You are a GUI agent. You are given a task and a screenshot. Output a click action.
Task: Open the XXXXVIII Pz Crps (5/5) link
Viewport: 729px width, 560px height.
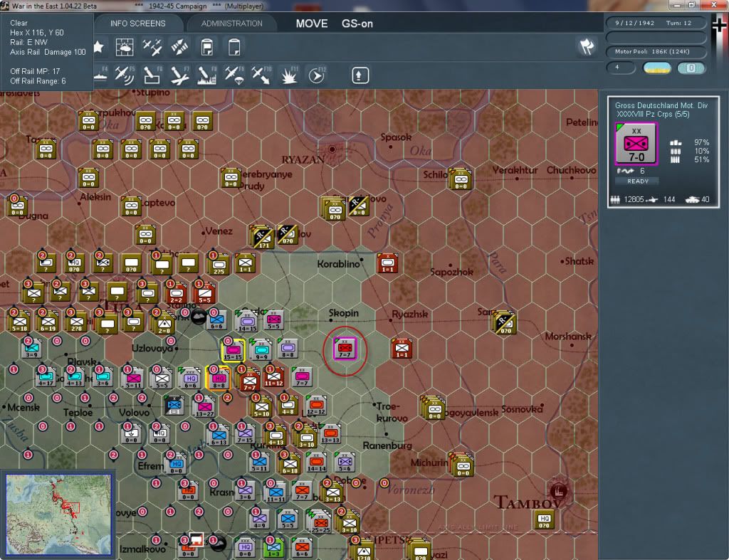coord(653,115)
